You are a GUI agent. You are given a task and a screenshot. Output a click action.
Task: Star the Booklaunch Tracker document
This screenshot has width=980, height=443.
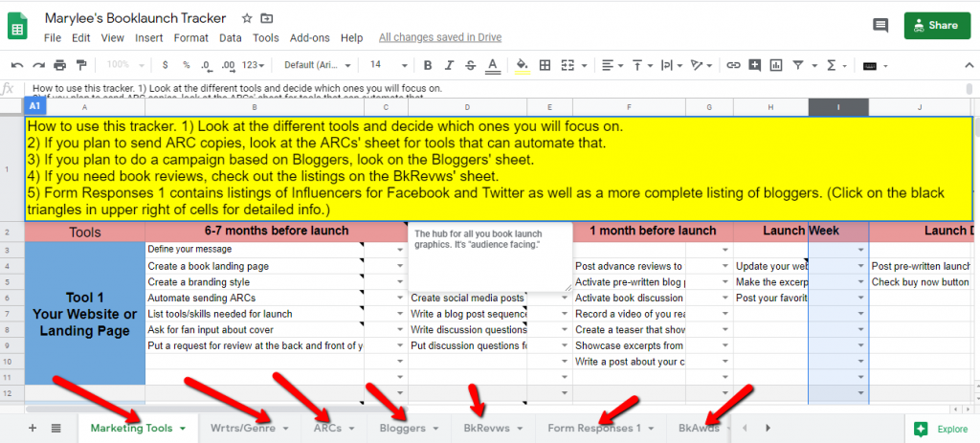click(x=247, y=18)
